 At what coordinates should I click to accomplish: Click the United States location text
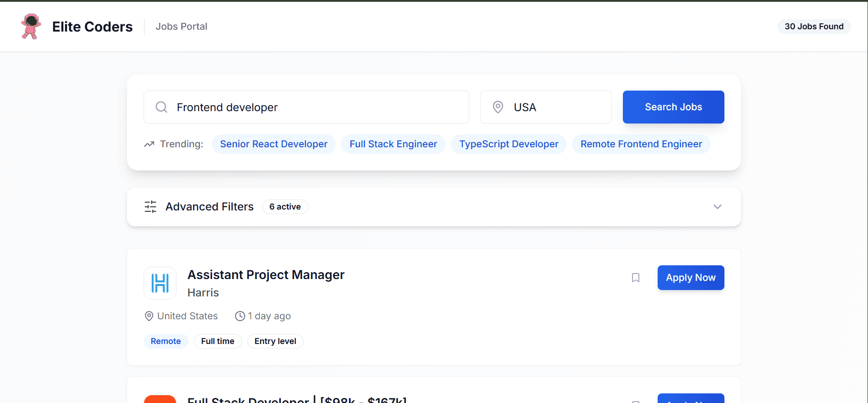pyautogui.click(x=188, y=316)
